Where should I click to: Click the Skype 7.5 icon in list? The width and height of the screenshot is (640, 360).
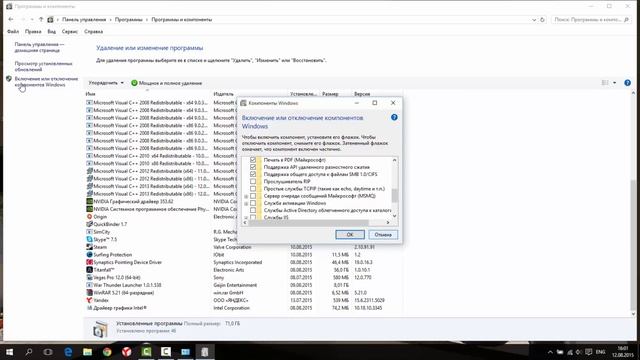point(89,239)
